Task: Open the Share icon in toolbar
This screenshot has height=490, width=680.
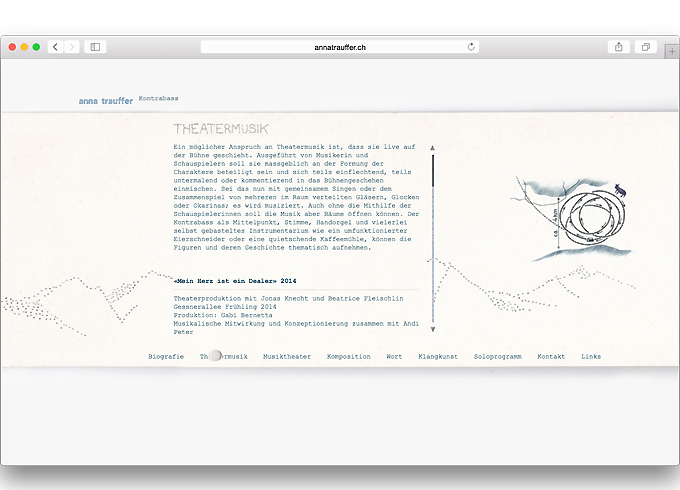Action: point(619,47)
